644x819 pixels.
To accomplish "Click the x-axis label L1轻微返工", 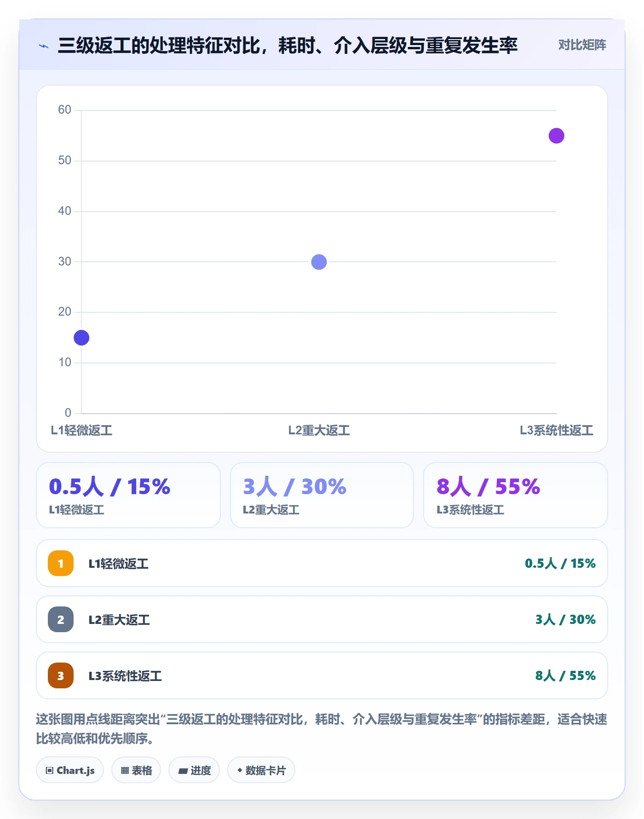I will [81, 431].
